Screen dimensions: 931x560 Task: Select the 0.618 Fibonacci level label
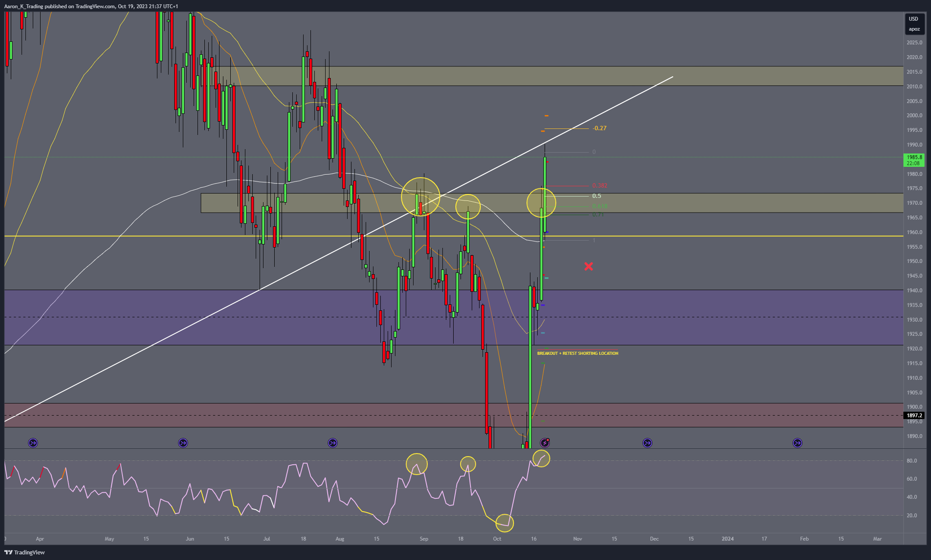pos(599,206)
